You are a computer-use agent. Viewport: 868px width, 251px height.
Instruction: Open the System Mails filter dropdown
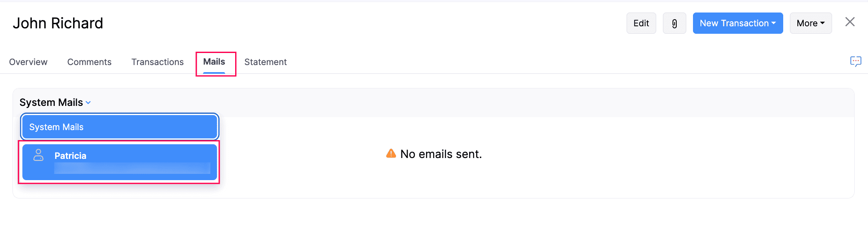tap(55, 102)
